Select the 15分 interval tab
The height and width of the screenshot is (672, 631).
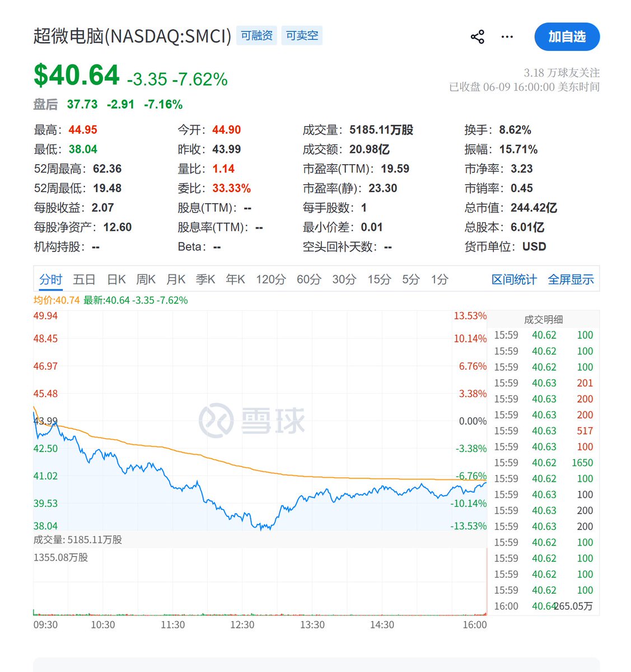tap(379, 279)
